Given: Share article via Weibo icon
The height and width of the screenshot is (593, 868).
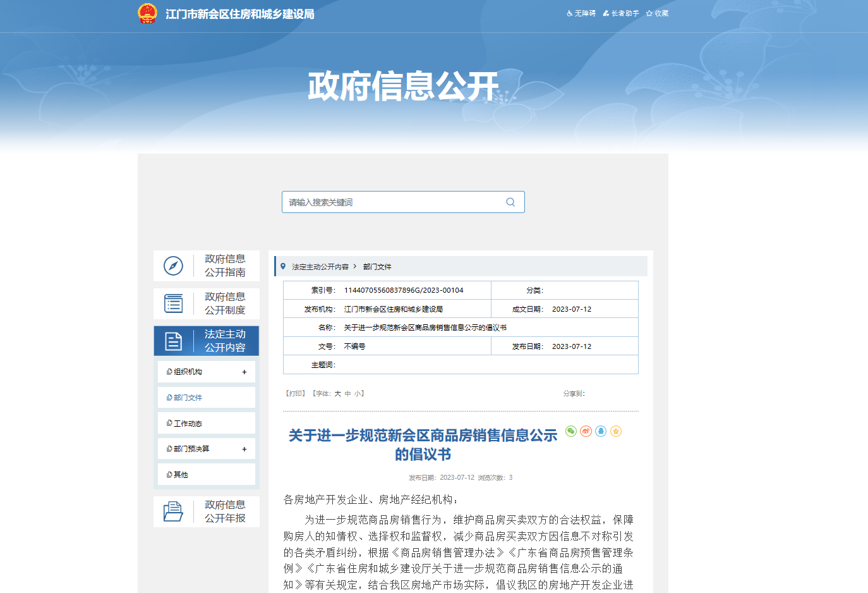Looking at the screenshot, I should [x=586, y=431].
